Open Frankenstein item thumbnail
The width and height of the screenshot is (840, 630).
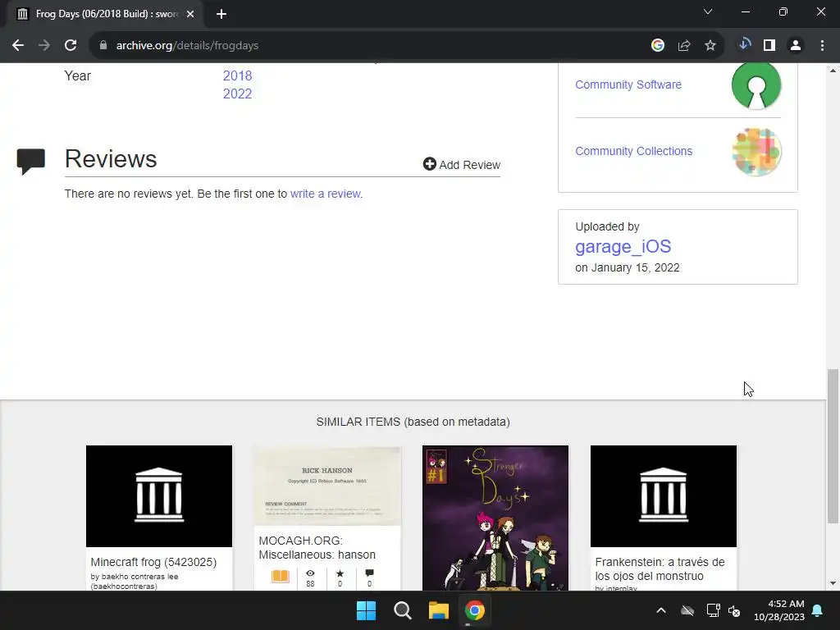664,496
